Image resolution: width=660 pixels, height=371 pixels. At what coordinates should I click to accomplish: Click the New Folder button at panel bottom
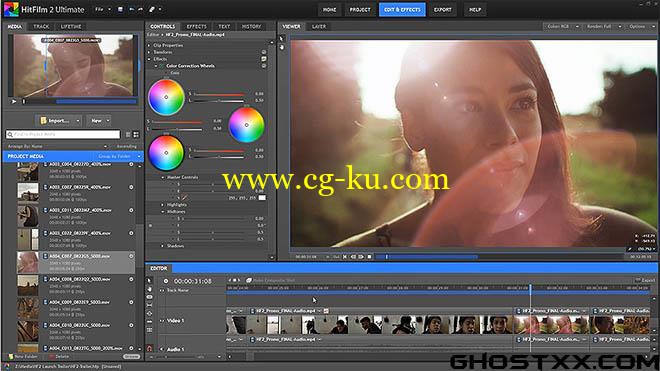(23, 356)
